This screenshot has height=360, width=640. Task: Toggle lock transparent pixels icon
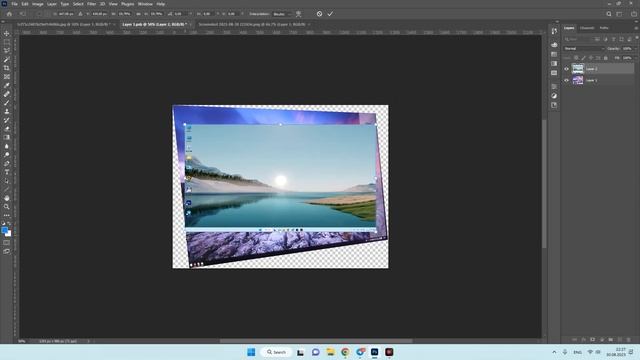pyautogui.click(x=576, y=58)
